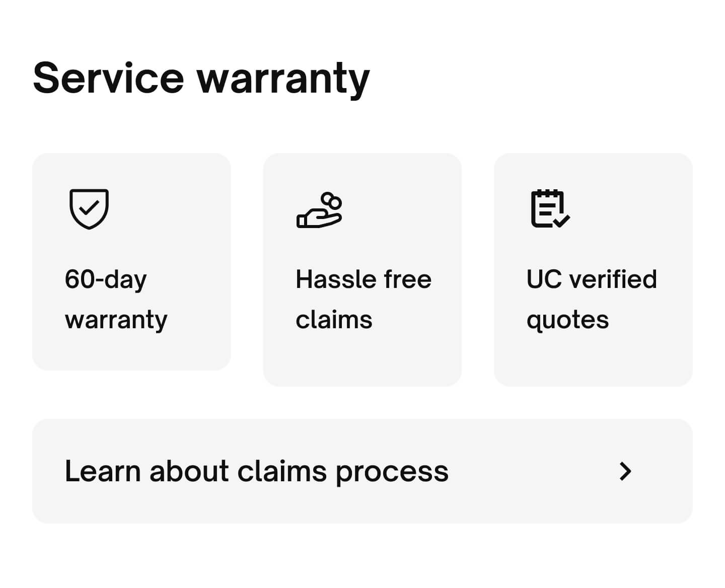Click the notepad icon above UC verified quotes
Image resolution: width=725 pixels, height=588 pixels.
(x=548, y=206)
